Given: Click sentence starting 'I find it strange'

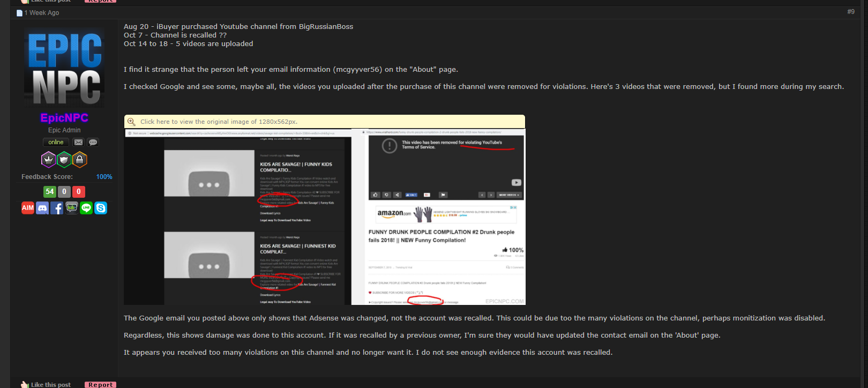Looking at the screenshot, I should point(291,69).
